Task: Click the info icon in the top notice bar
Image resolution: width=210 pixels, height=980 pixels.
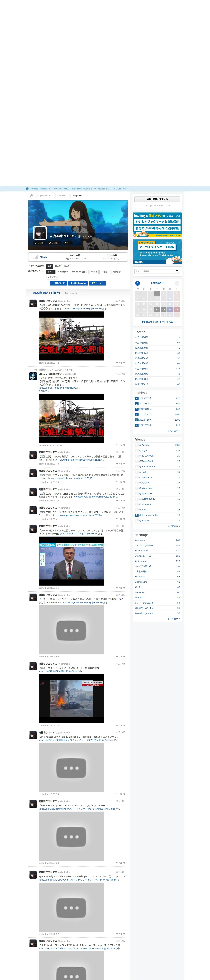Action: [x=27, y=189]
